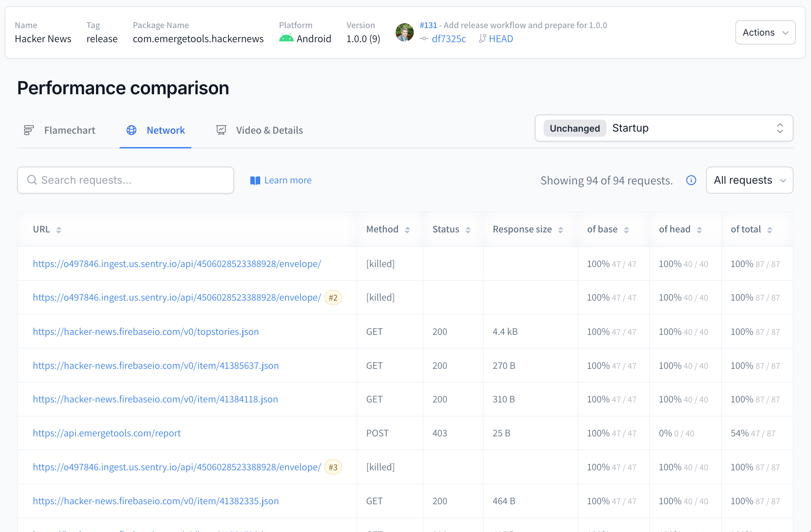Toggle sorting on the Method column
The height and width of the screenshot is (532, 811).
coord(408,229)
